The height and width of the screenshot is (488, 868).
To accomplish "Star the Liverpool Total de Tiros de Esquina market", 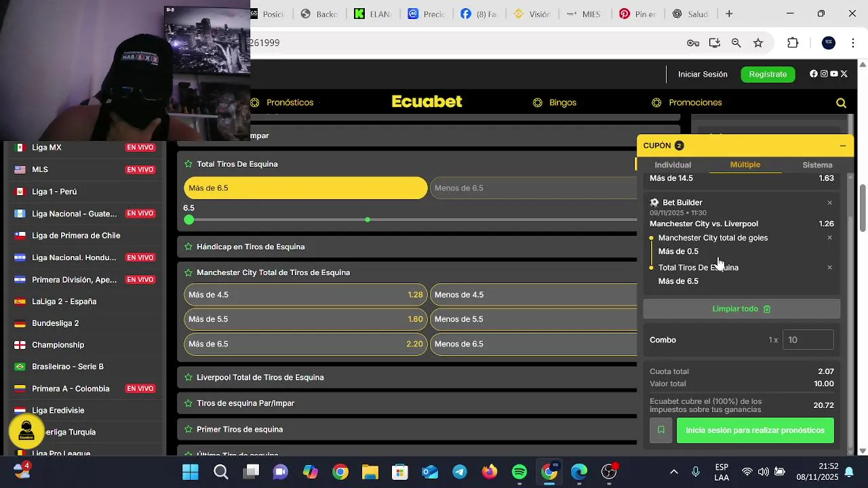I will click(x=188, y=378).
